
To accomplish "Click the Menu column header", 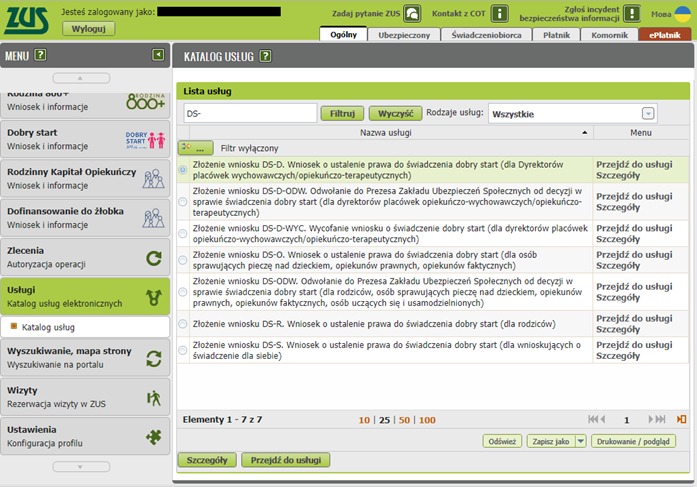I will 641,132.
